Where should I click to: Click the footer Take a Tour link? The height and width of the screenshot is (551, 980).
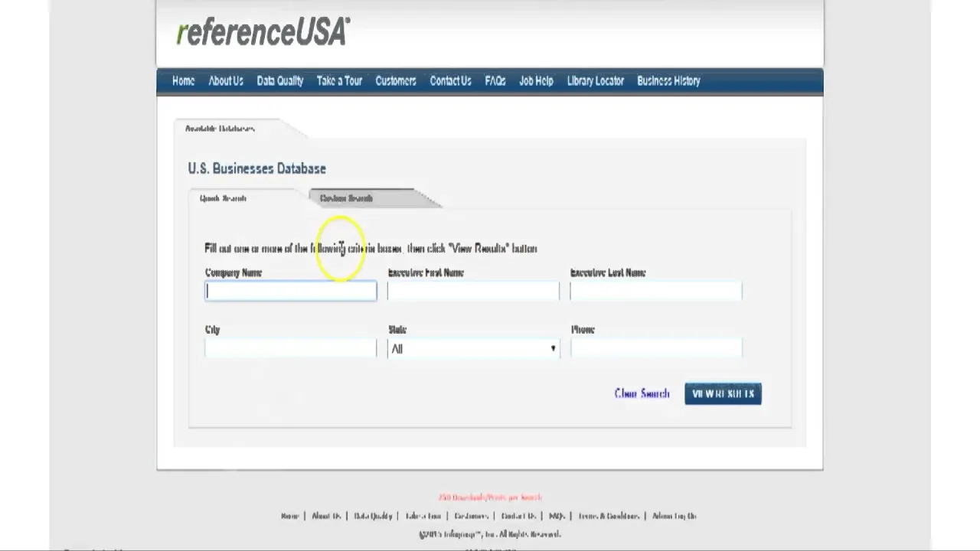423,516
